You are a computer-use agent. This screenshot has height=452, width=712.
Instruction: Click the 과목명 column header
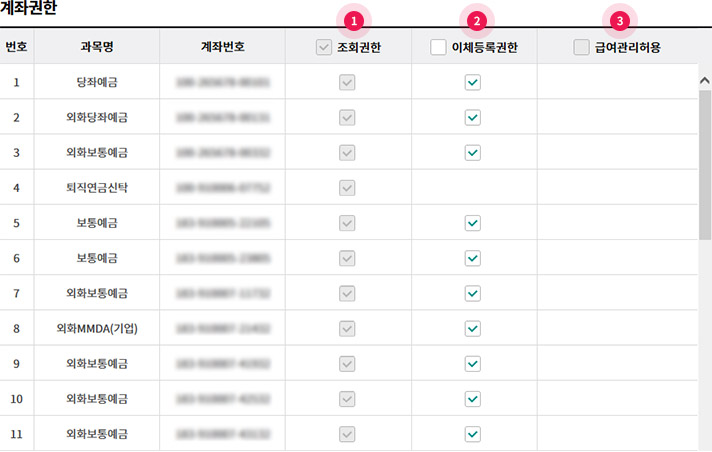coord(103,46)
